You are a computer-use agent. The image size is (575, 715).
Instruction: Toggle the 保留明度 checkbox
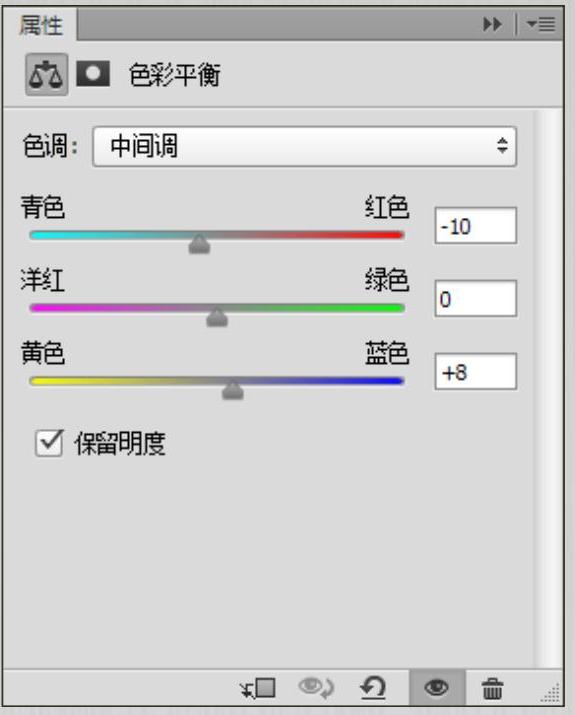49,443
